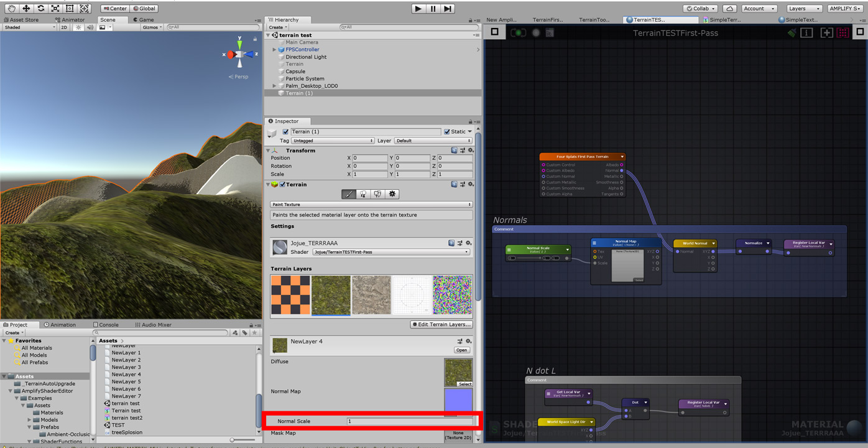This screenshot has height=448, width=868.
Task: Toggle Global coordinate button
Action: [x=144, y=9]
